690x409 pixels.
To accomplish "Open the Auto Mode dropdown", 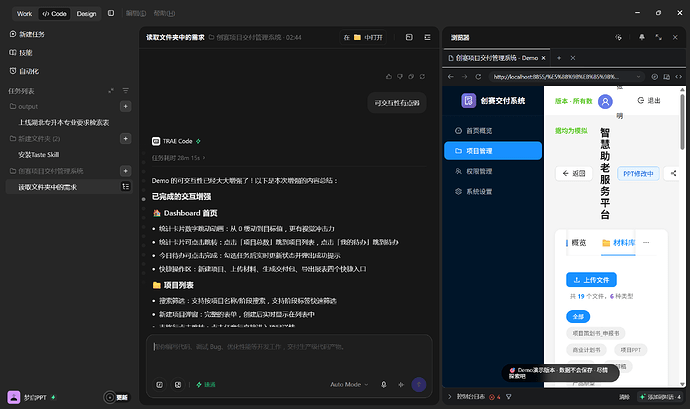I will tap(349, 384).
